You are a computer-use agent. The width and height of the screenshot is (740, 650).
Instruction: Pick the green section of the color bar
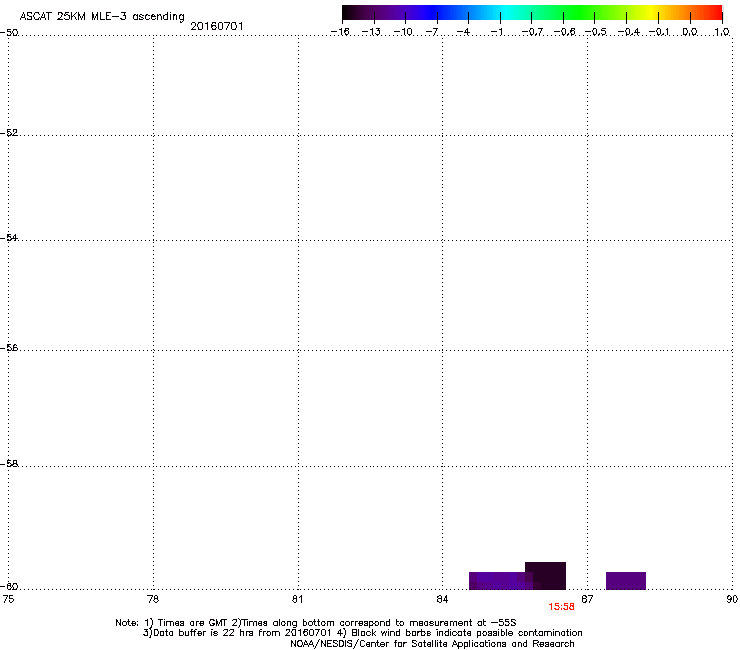coord(578,12)
